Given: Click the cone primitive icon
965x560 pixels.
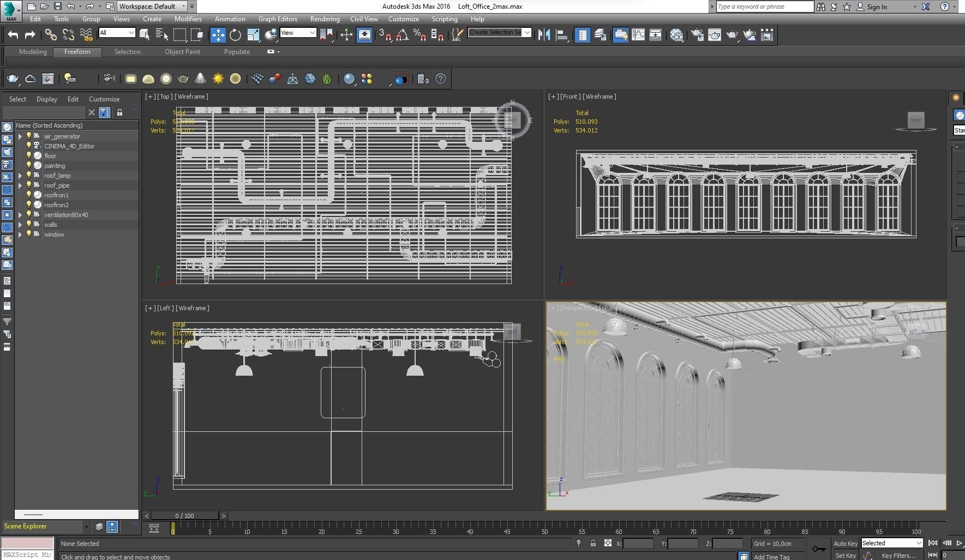Looking at the screenshot, I should (x=201, y=79).
